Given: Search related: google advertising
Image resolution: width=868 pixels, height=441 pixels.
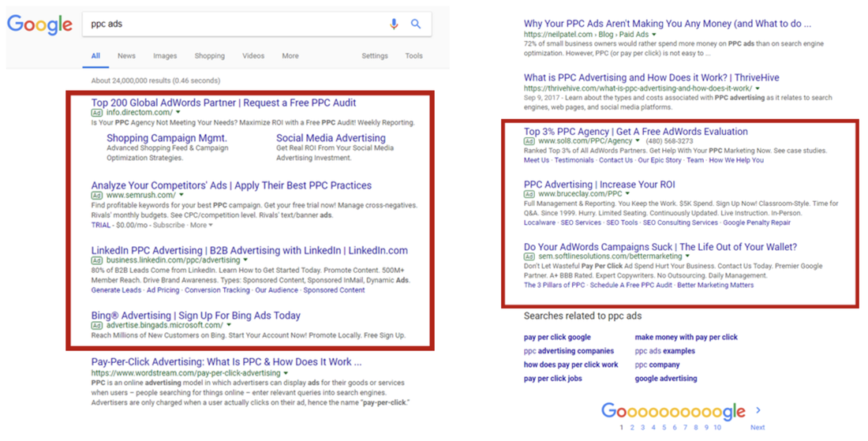Looking at the screenshot, I should (666, 379).
